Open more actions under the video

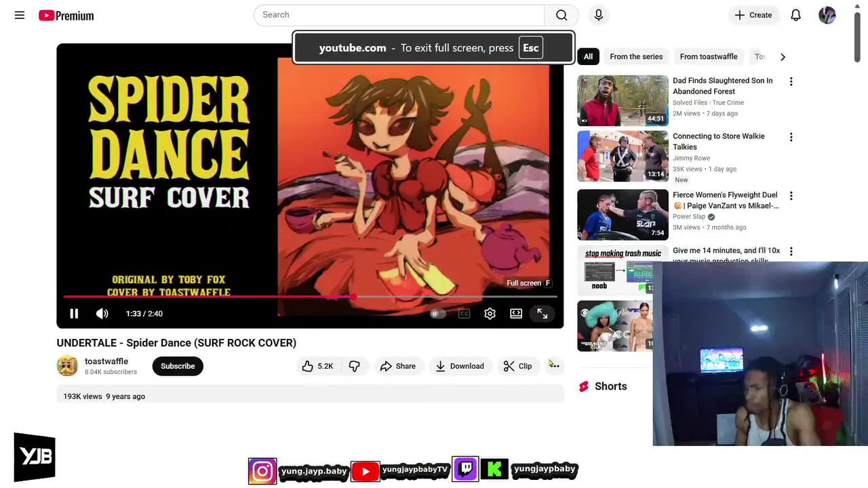pos(554,366)
